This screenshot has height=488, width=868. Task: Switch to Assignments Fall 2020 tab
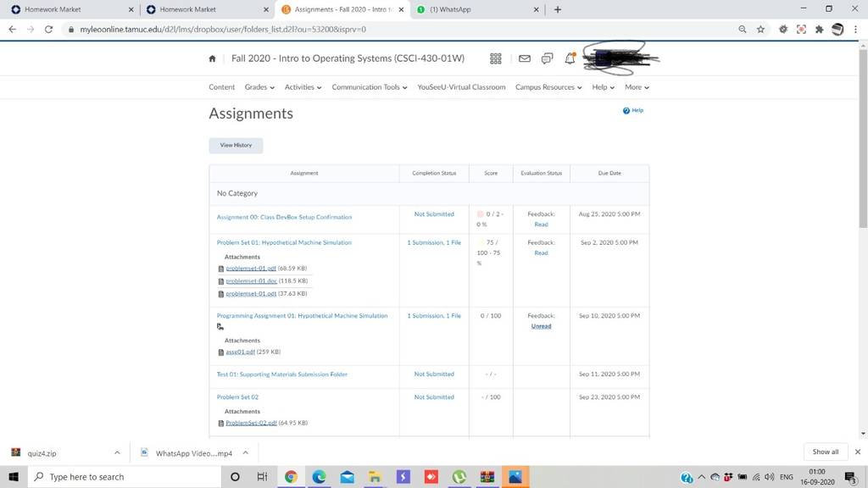click(342, 9)
